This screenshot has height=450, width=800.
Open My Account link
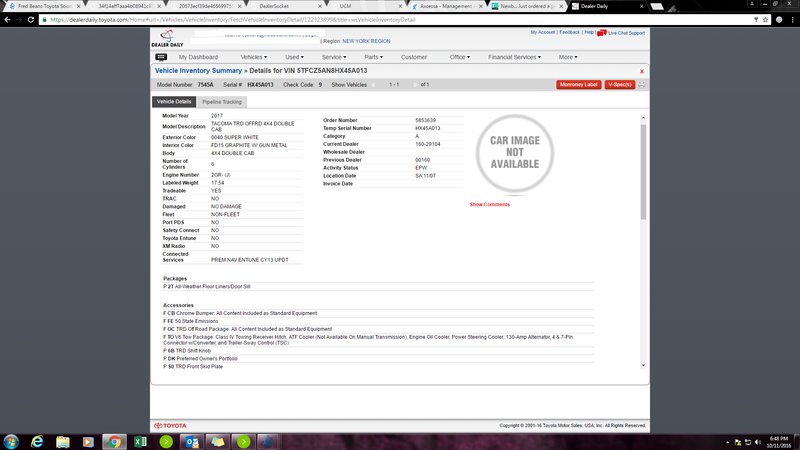(x=542, y=32)
